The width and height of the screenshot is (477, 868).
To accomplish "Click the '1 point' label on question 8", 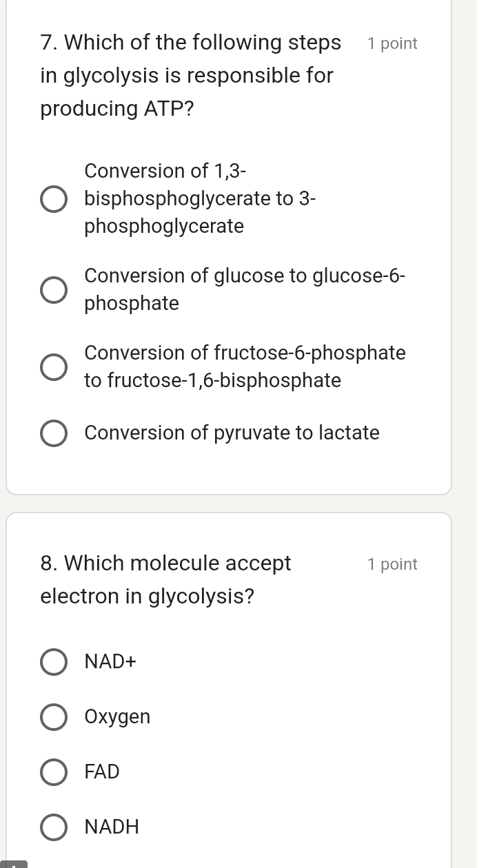I will coord(392,564).
